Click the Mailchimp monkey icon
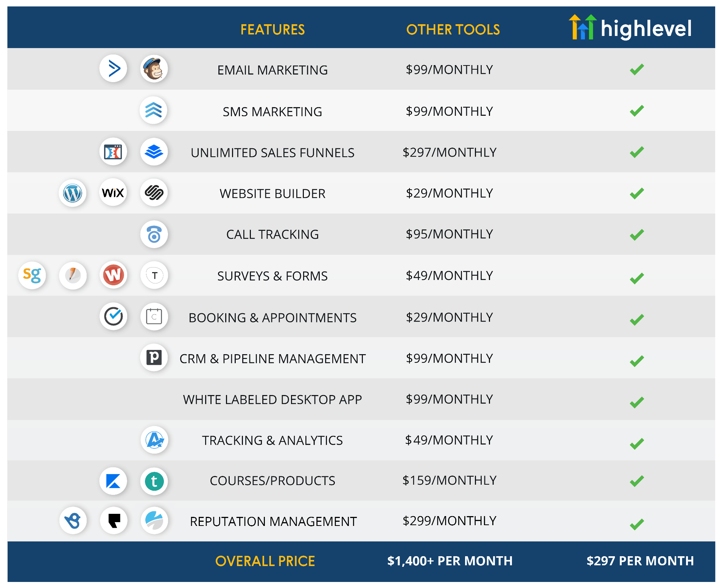The width and height of the screenshot is (722, 588). (154, 69)
